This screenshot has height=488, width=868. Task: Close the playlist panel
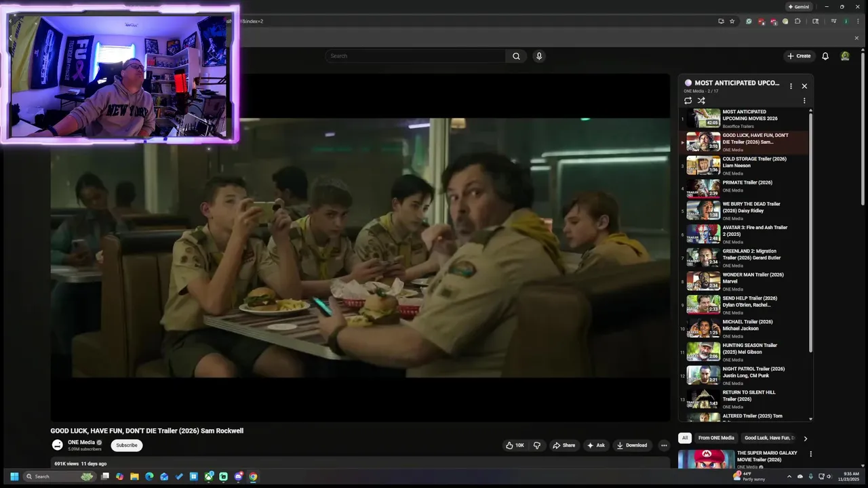(x=804, y=86)
